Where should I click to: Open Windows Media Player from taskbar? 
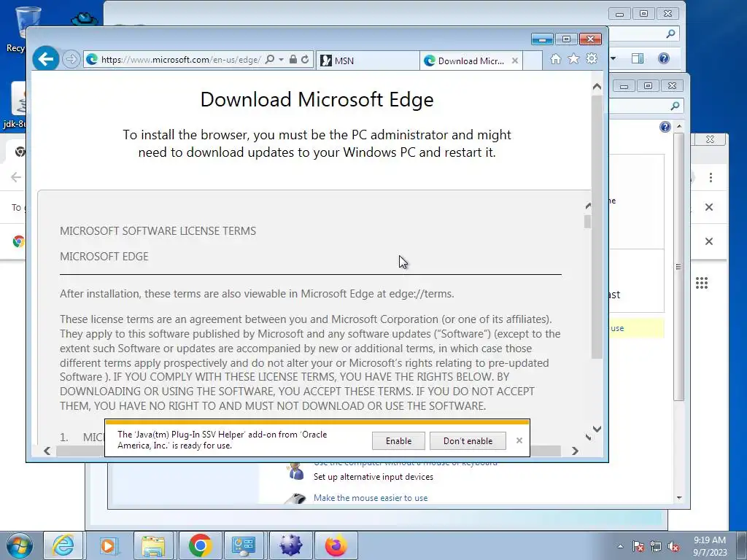(x=108, y=545)
